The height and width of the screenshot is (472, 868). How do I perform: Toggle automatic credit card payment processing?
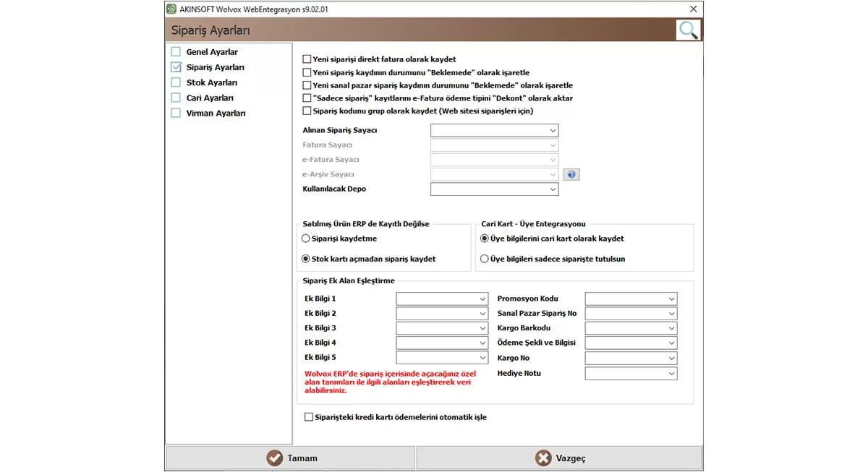[x=310, y=417]
